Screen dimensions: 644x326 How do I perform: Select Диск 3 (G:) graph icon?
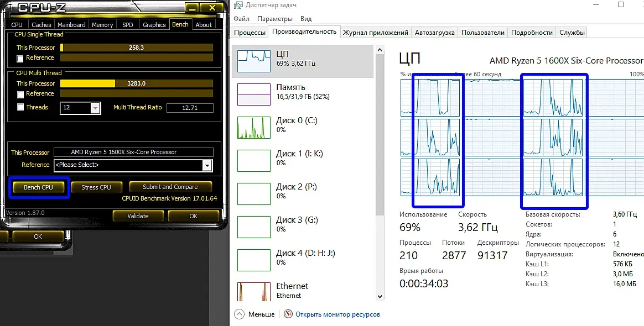(x=254, y=227)
